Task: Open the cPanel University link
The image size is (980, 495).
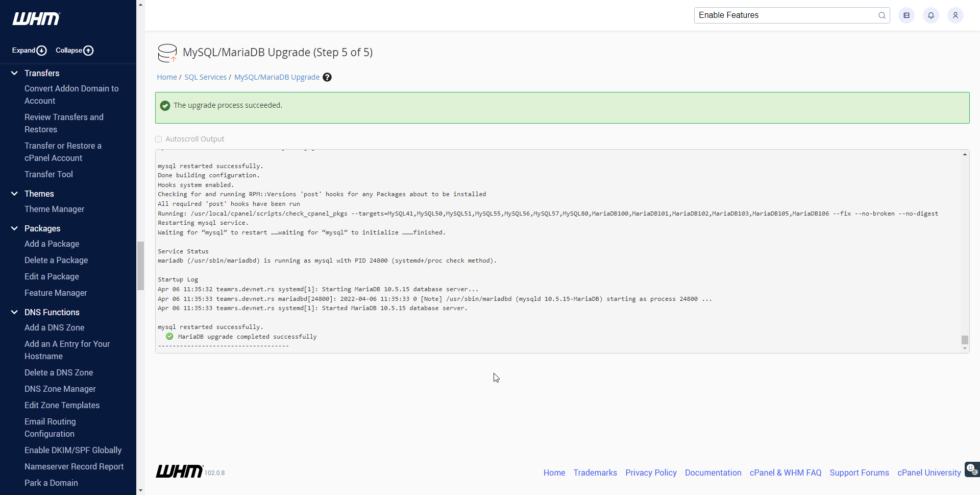Action: [x=929, y=473]
